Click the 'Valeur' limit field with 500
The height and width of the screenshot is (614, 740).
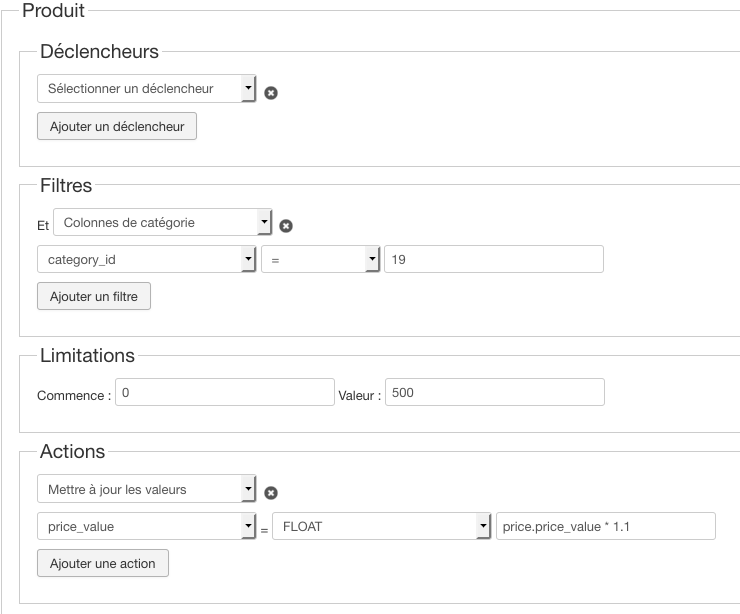tap(494, 392)
